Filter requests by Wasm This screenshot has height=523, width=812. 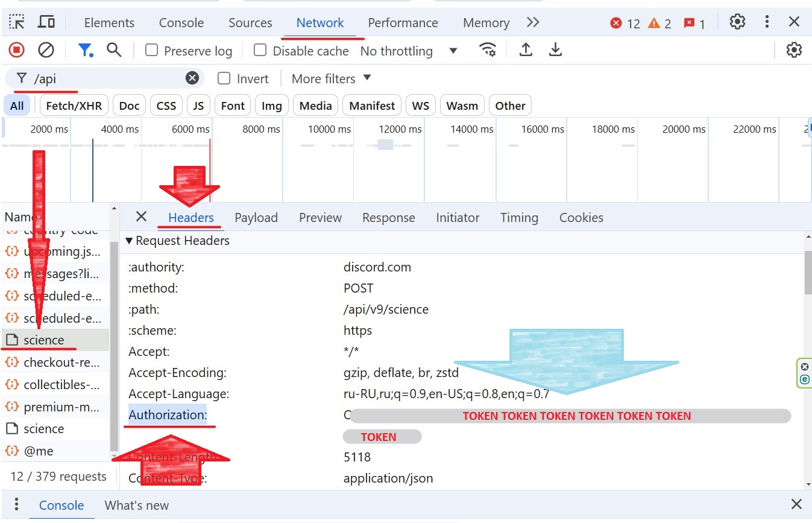(x=462, y=106)
